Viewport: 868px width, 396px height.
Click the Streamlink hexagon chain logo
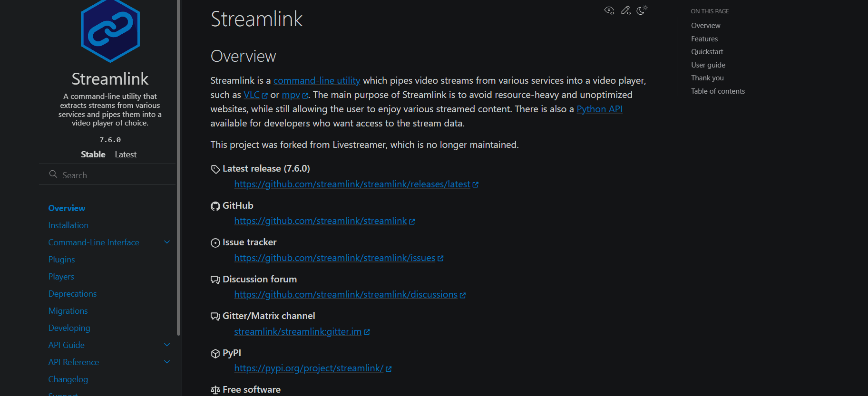(x=110, y=31)
